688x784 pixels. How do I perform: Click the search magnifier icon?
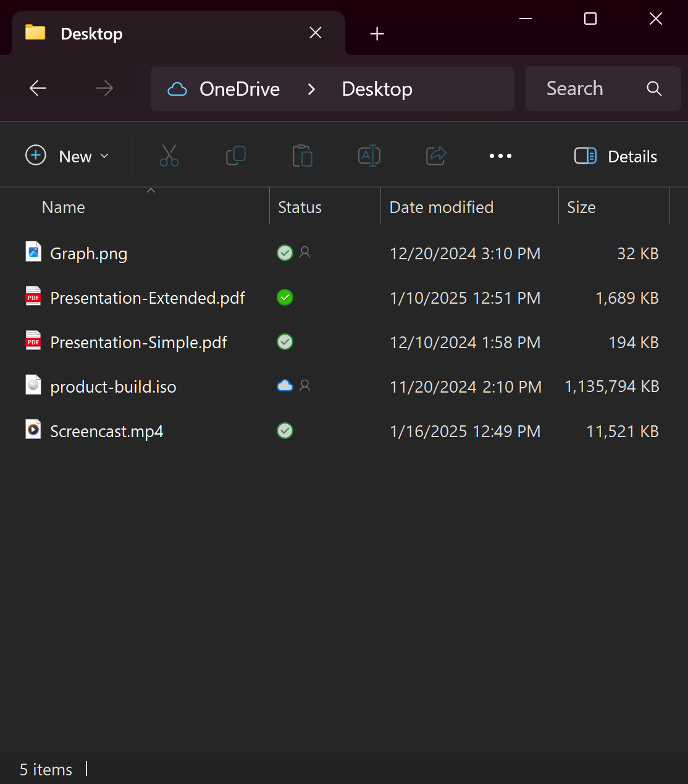653,89
